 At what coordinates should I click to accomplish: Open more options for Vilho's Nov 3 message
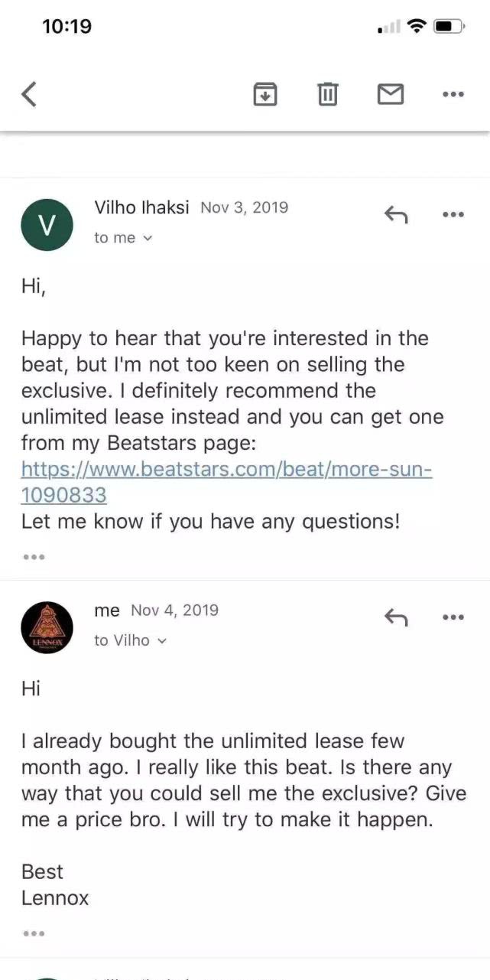[453, 215]
